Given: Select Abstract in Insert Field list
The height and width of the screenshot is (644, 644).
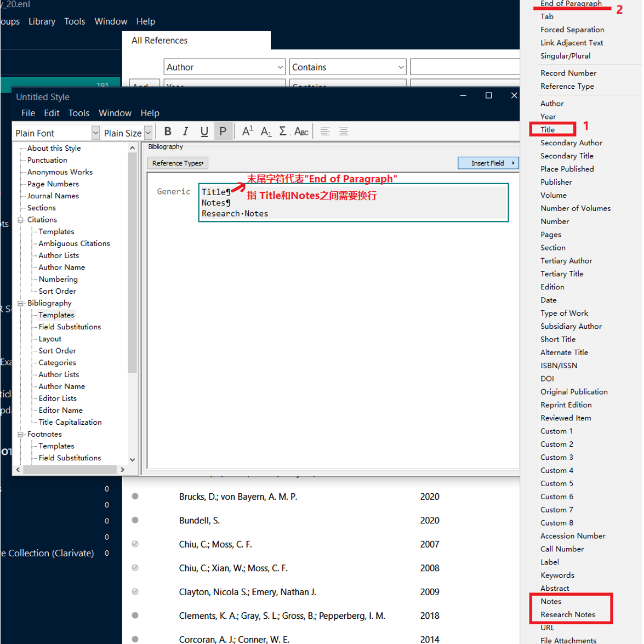Looking at the screenshot, I should [x=555, y=588].
